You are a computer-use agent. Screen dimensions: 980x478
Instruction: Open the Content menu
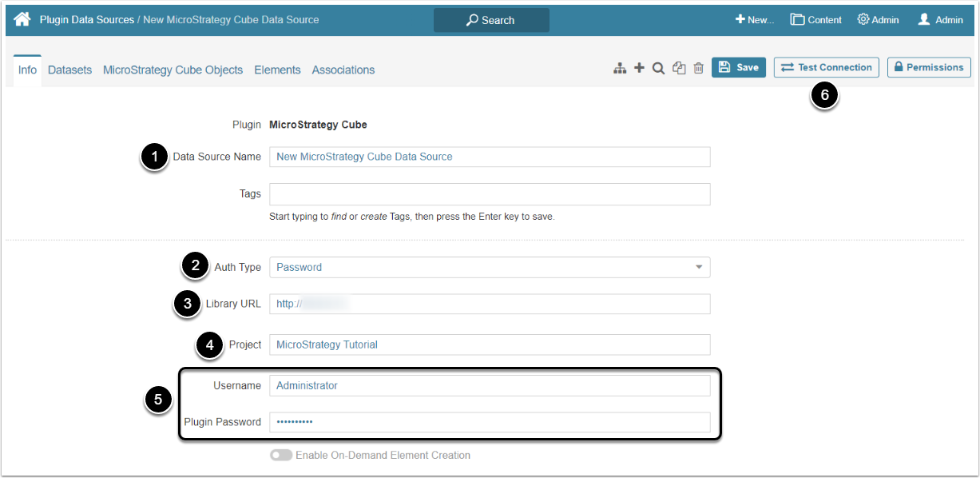pos(816,20)
